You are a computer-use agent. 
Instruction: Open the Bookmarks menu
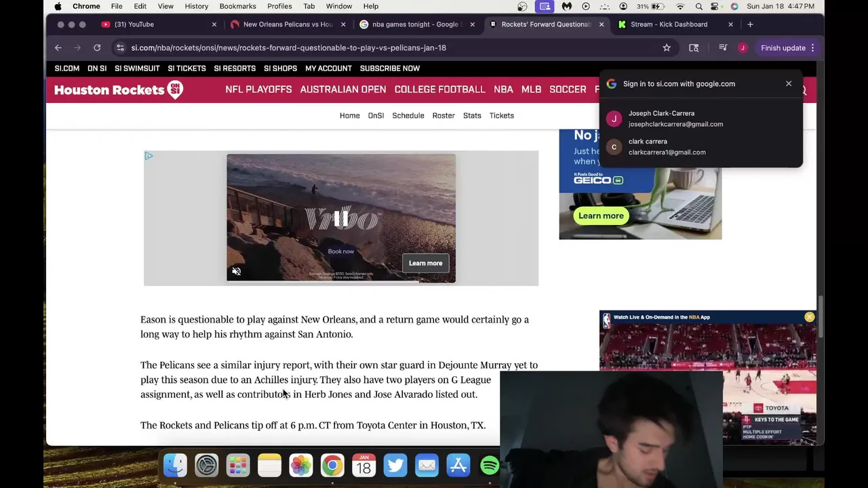237,6
